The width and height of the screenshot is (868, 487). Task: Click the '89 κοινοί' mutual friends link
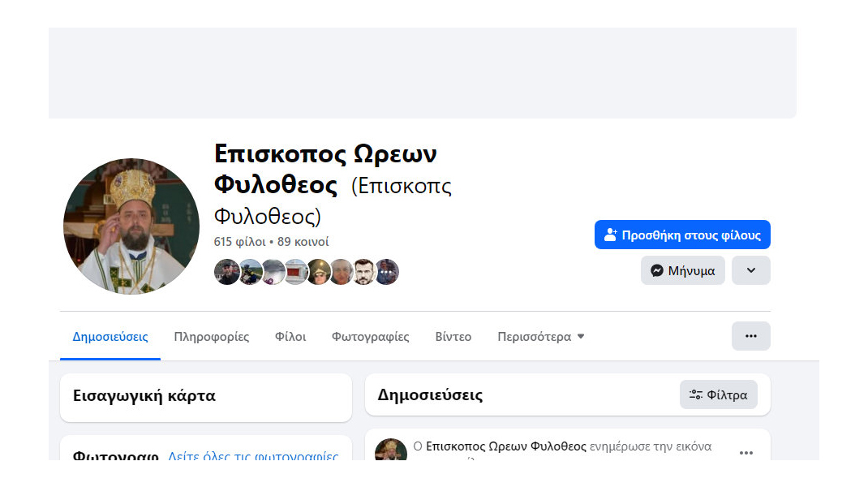pyautogui.click(x=303, y=242)
